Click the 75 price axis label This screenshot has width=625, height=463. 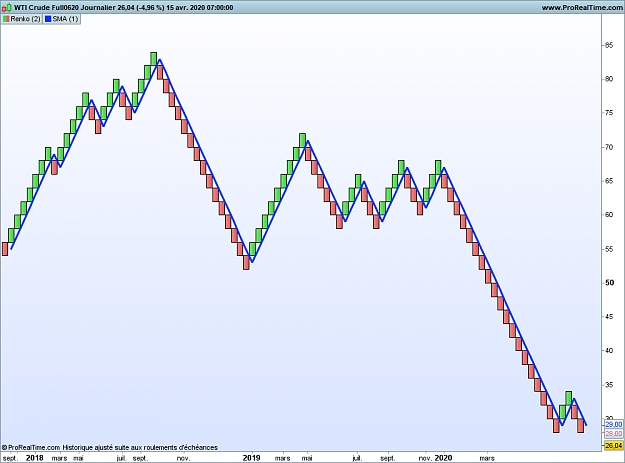609,113
